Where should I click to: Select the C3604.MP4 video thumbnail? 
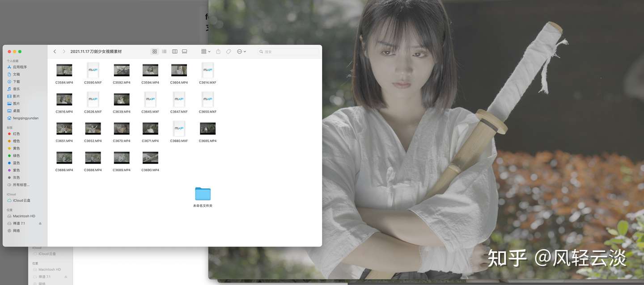(x=179, y=70)
